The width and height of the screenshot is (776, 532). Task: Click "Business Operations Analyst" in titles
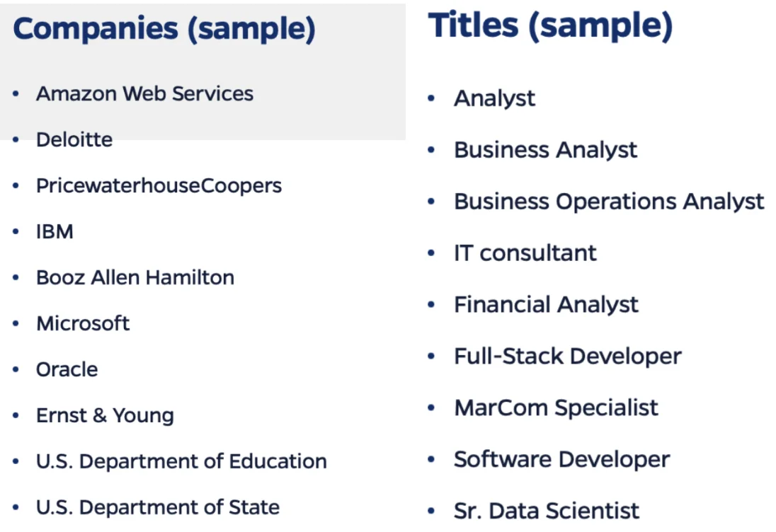[x=609, y=202]
